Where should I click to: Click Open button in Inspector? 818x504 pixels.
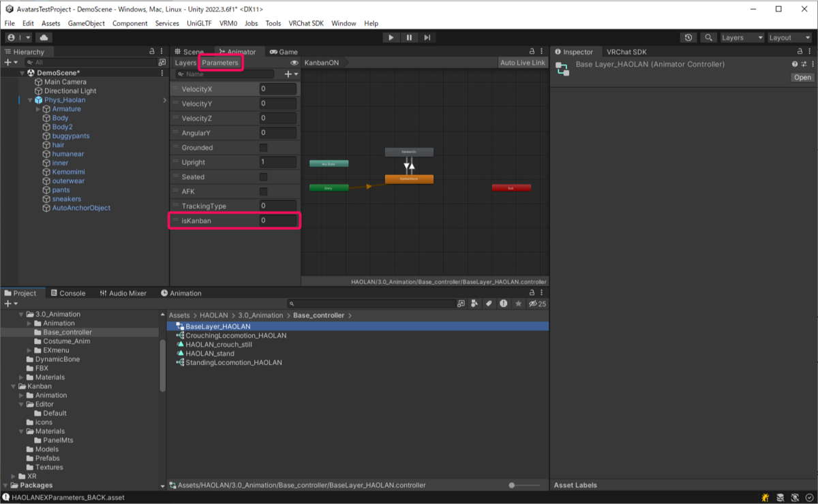pyautogui.click(x=802, y=78)
